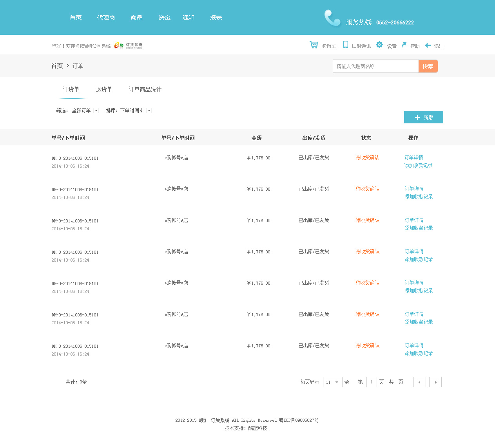495x448 pixels.
Task: Click 添加收款记录 on the first order
Action: [x=418, y=165]
